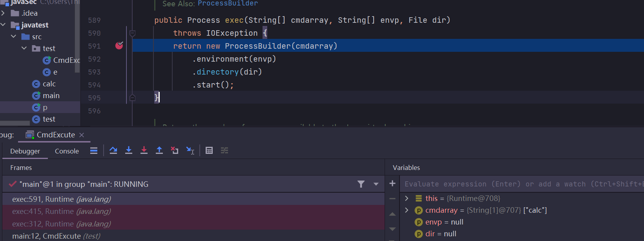
Task: Add a new watch with plus icon
Action: 392,183
